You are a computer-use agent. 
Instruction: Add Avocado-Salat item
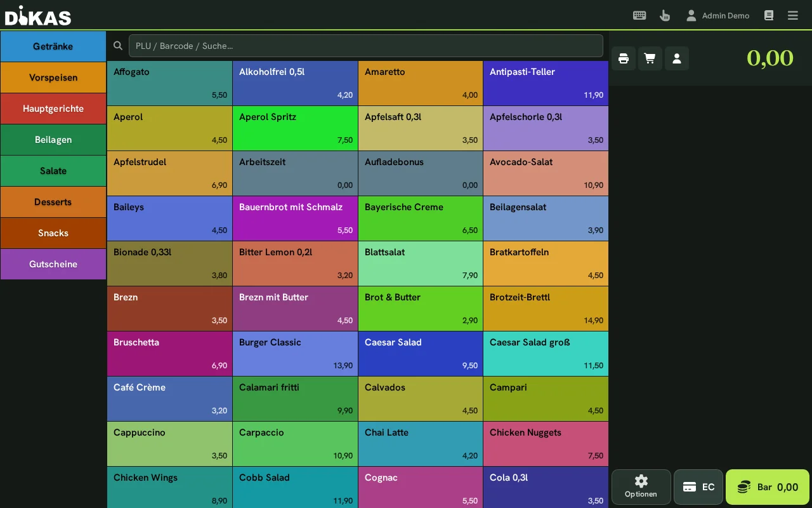point(546,173)
